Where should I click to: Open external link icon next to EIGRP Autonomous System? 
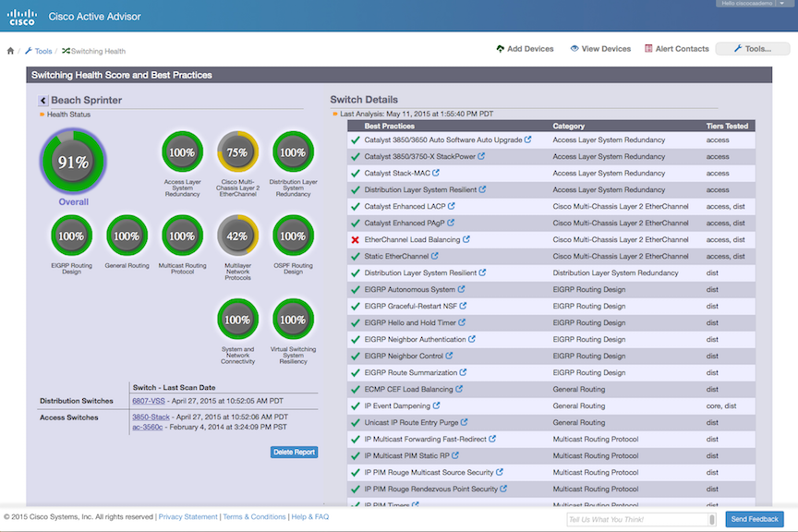coord(462,289)
